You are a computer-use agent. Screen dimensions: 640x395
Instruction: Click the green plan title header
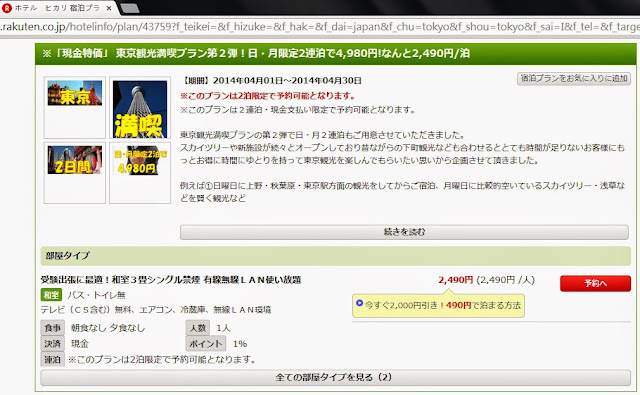[x=336, y=53]
